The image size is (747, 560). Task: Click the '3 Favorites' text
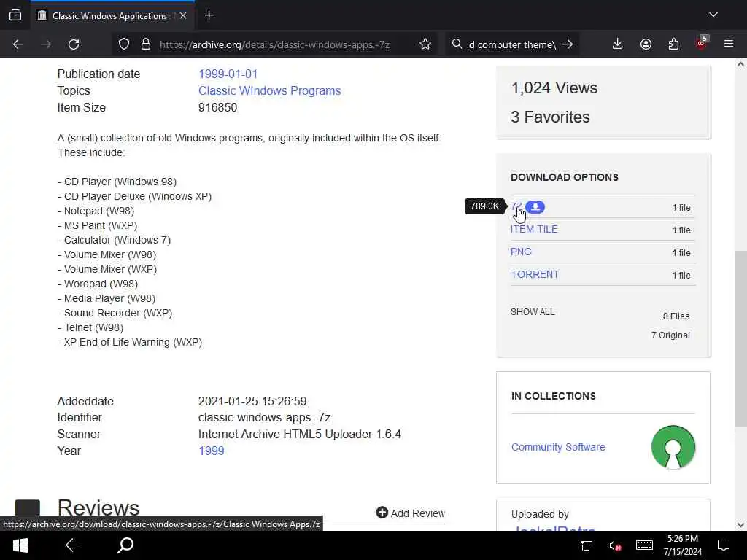click(x=550, y=117)
